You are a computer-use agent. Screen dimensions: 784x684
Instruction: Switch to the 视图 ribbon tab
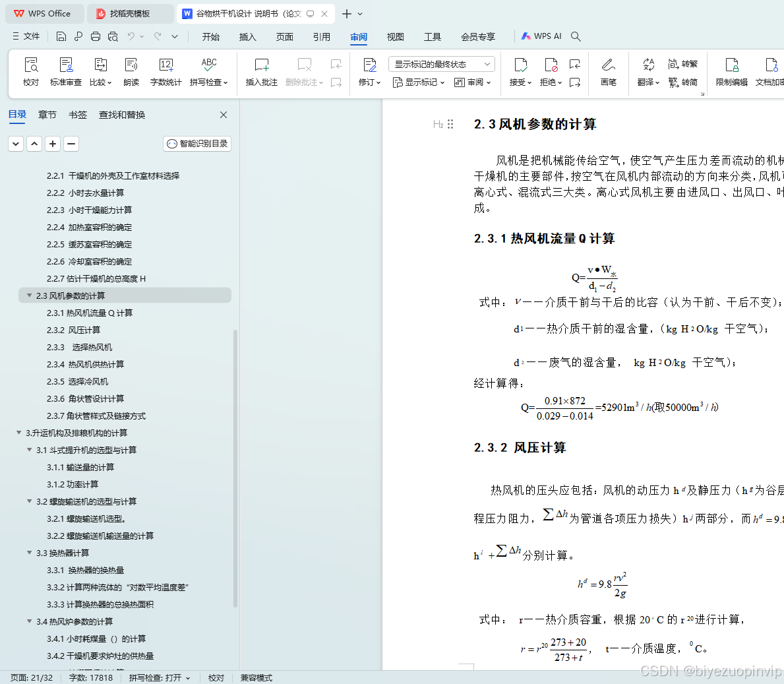point(395,36)
